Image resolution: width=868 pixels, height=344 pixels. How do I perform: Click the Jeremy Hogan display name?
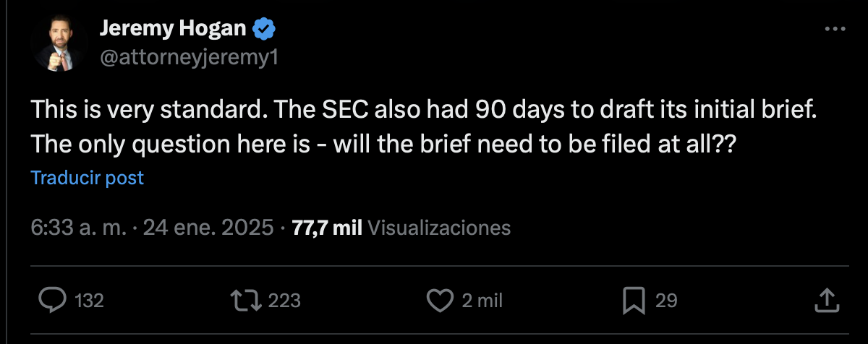[x=173, y=30]
